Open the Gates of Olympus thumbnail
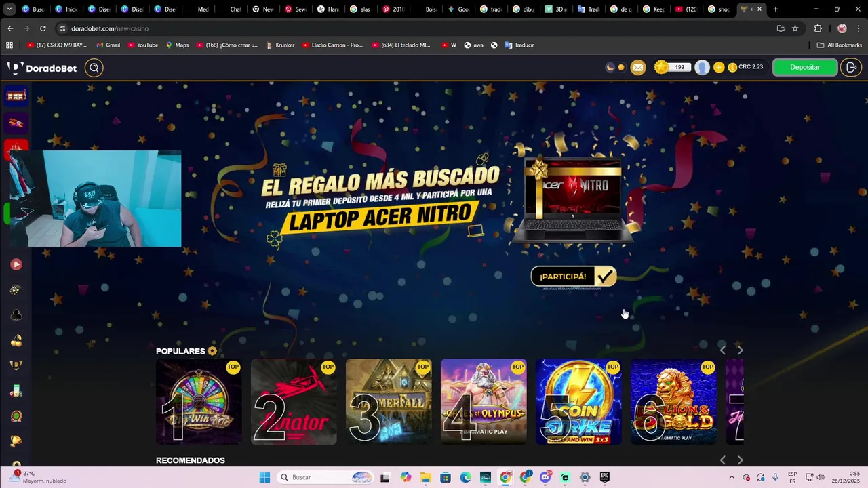868x488 pixels. (484, 401)
